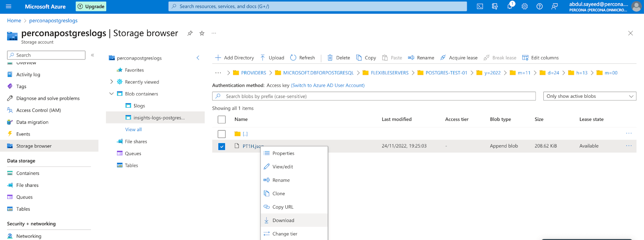
Task: Select Properties in context menu
Action: click(294, 153)
